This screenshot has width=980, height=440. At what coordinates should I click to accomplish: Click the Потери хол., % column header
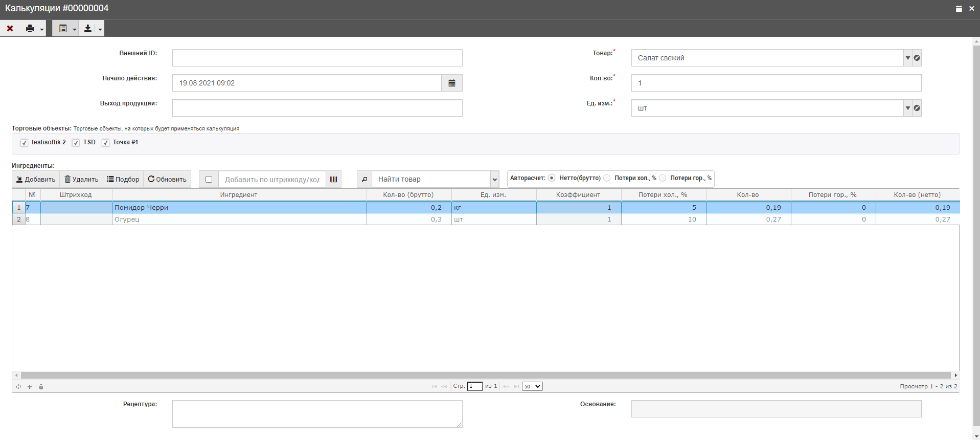[x=663, y=195]
